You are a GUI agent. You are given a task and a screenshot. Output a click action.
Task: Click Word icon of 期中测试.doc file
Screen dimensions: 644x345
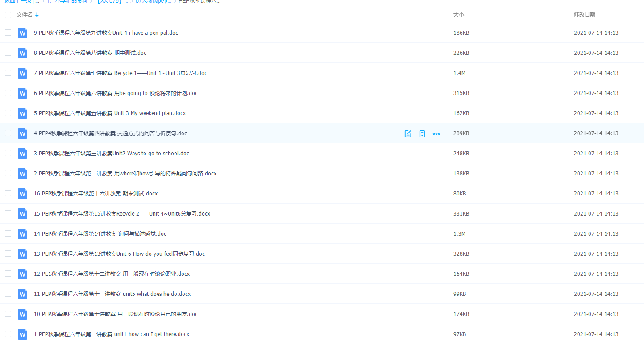click(22, 53)
